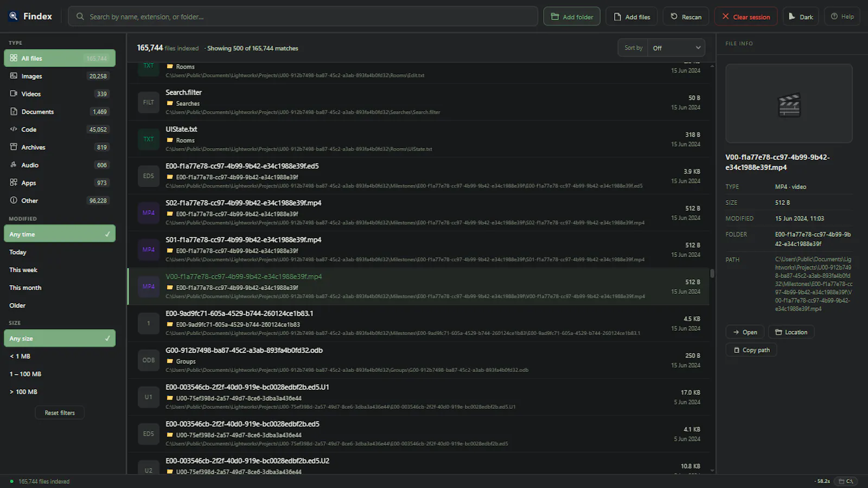The width and height of the screenshot is (868, 488).
Task: Open the selected file with Open button
Action: pyautogui.click(x=745, y=332)
